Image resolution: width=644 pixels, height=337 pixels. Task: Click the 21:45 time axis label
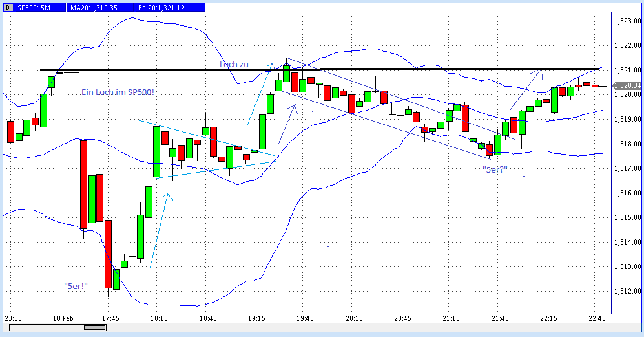coord(500,318)
